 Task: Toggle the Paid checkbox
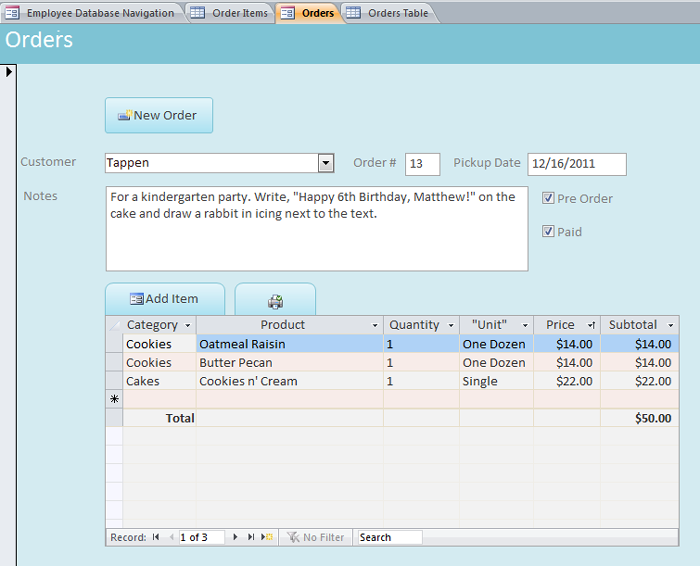pyautogui.click(x=548, y=232)
